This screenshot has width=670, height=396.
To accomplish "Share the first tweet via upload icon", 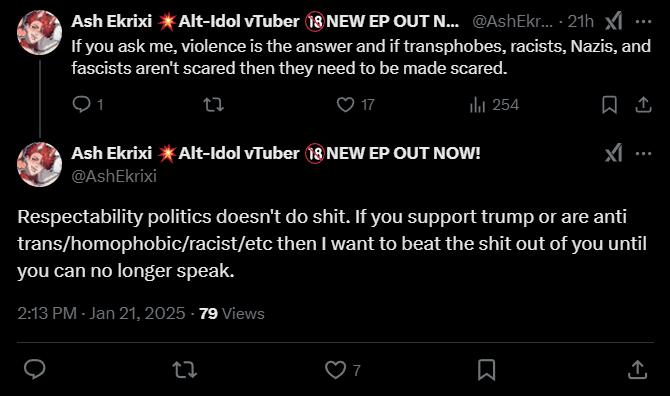I will 643,105.
